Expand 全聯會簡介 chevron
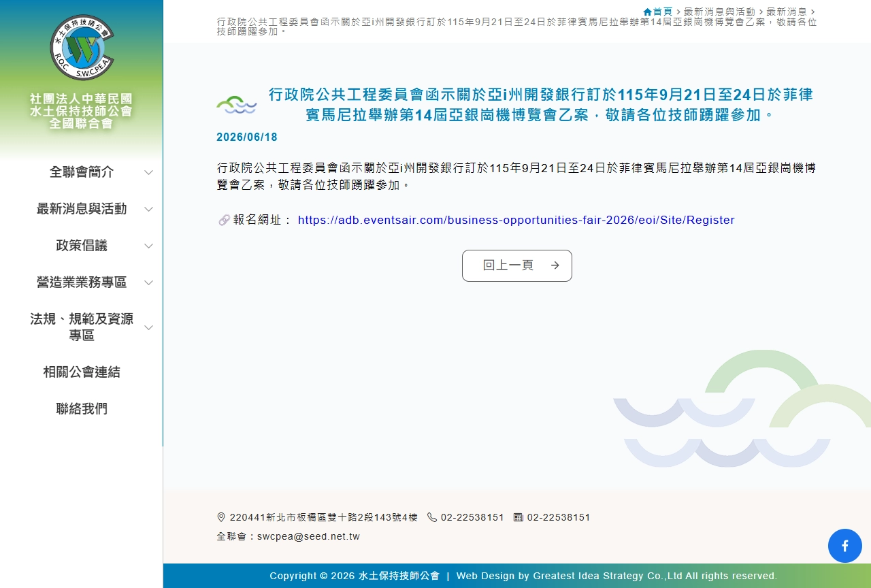871x588 pixels. 148,172
